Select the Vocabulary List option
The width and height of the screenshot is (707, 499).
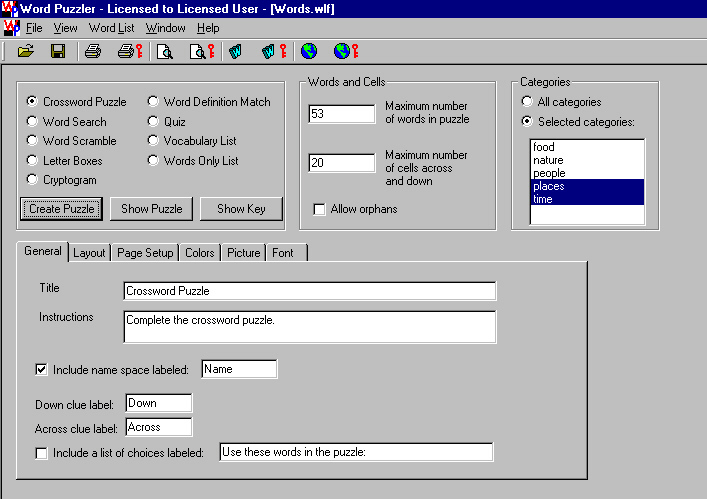coord(153,141)
